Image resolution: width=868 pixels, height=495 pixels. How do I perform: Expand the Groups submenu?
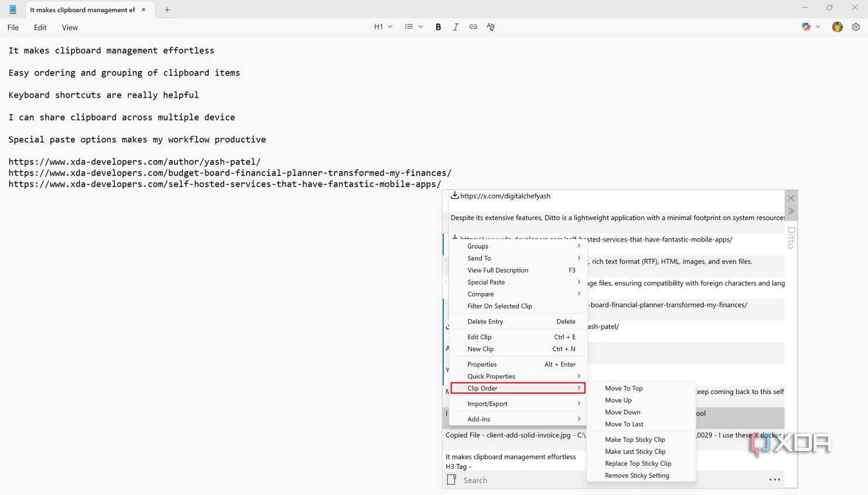coord(518,246)
